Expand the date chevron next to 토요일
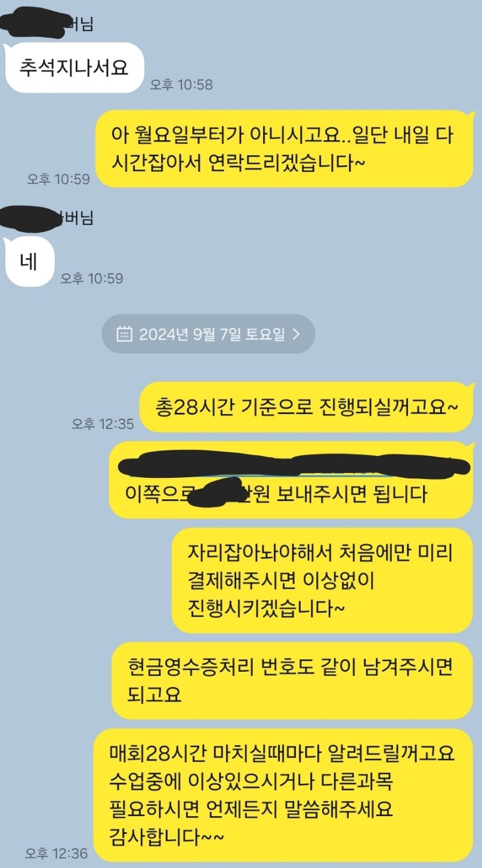The width and height of the screenshot is (482, 868). (x=296, y=334)
